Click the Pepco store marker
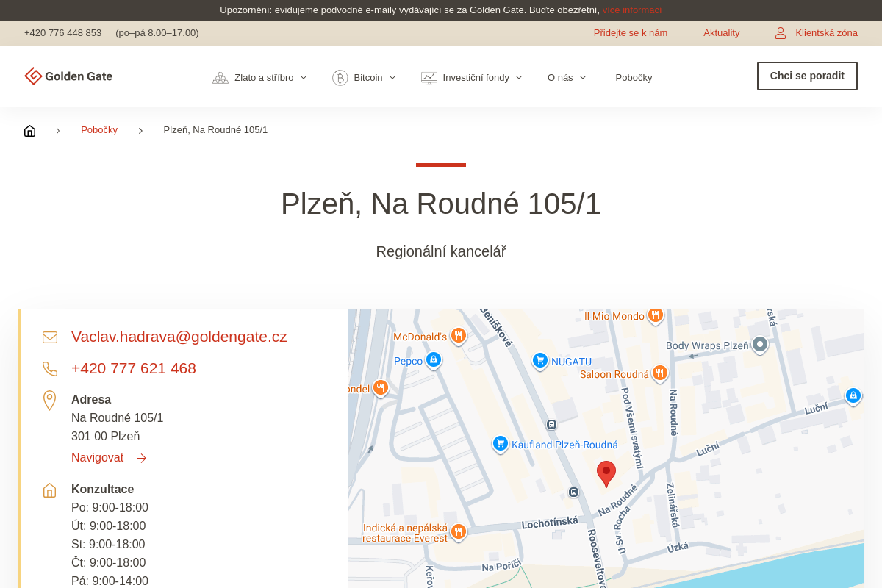882x588 pixels. [434, 359]
